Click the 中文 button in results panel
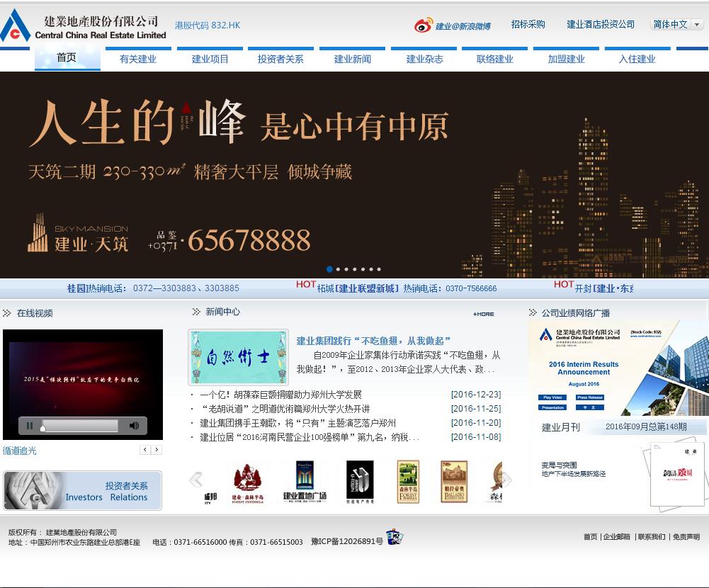Viewport: 709px width, 588px height. click(x=589, y=407)
